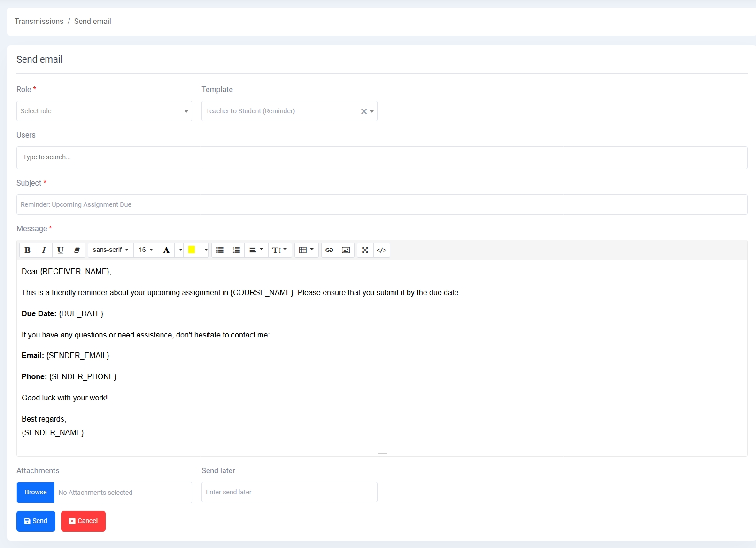This screenshot has height=548, width=756.
Task: Expand the sans-serif font family dropdown
Action: click(x=110, y=250)
